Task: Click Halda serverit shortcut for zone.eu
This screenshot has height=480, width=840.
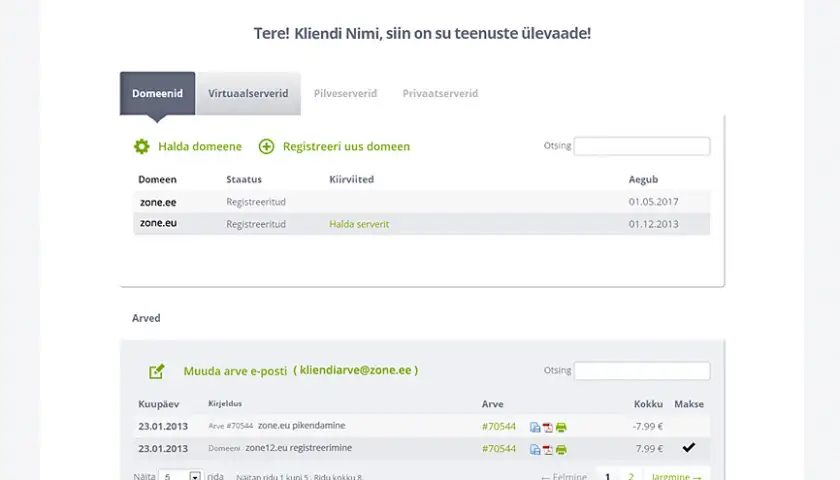Action: (x=359, y=224)
